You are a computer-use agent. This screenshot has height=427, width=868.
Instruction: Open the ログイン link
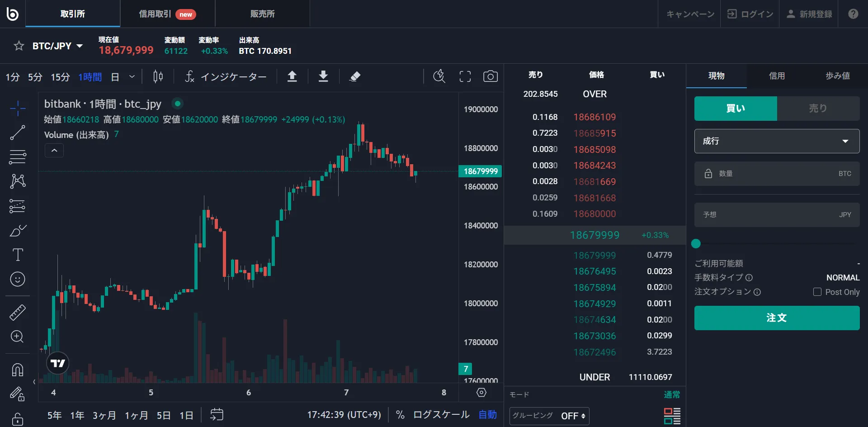(x=750, y=14)
